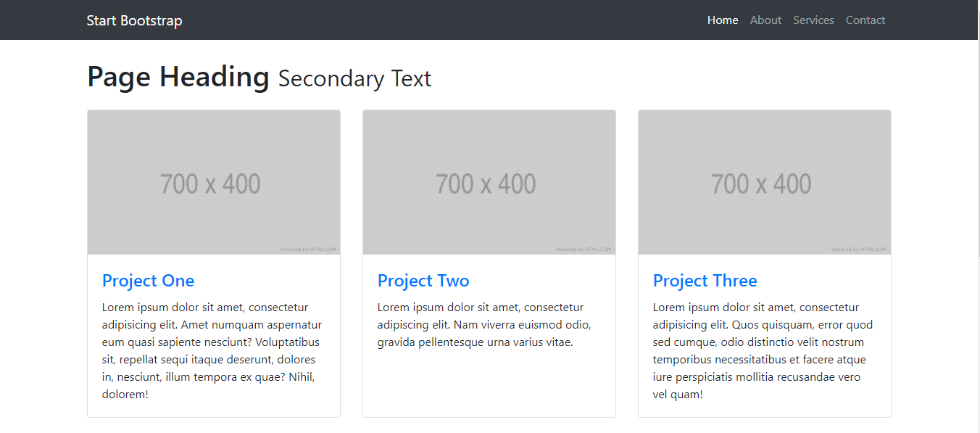
Task: Open the Project One title link
Action: tap(148, 281)
